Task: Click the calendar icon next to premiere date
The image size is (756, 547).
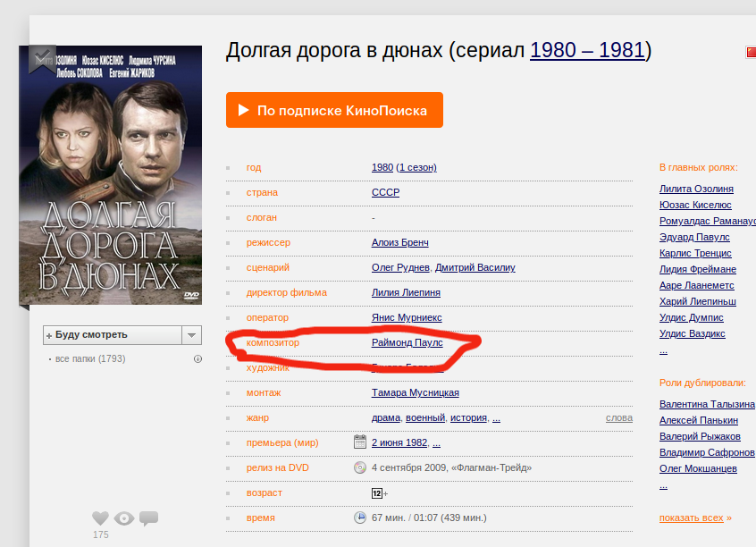Action: [359, 442]
